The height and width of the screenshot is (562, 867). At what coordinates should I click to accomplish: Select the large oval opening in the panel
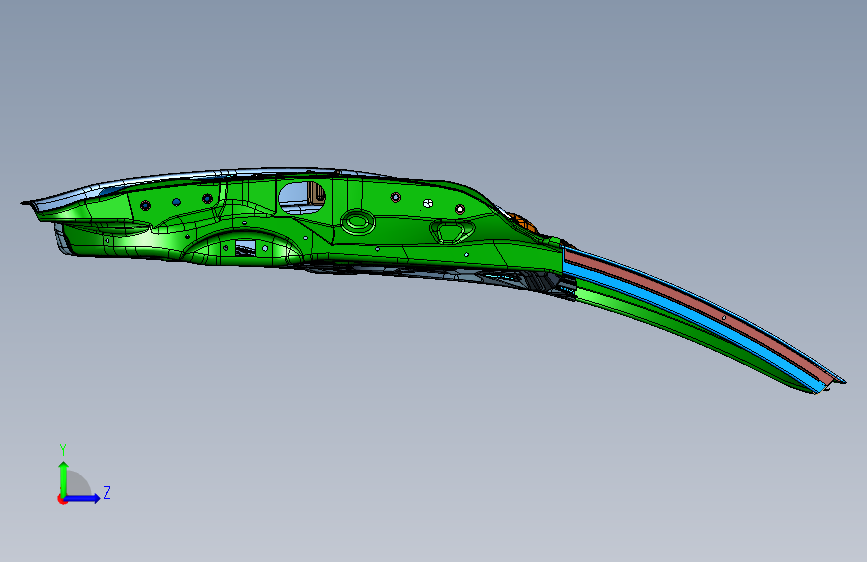click(x=302, y=197)
